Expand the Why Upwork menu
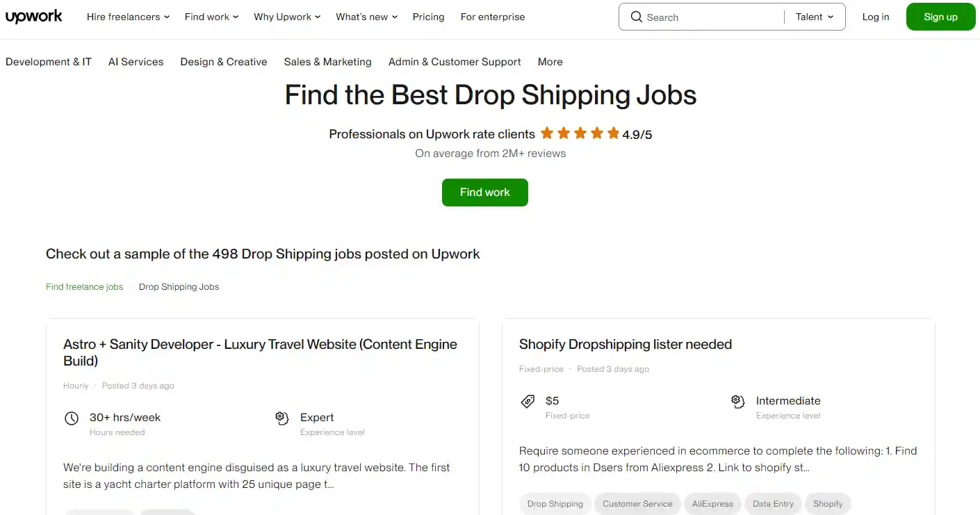Image resolution: width=980 pixels, height=515 pixels. point(286,17)
